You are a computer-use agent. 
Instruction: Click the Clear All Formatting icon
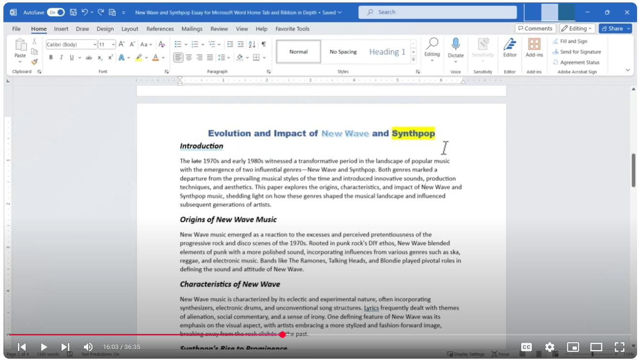[x=162, y=45]
